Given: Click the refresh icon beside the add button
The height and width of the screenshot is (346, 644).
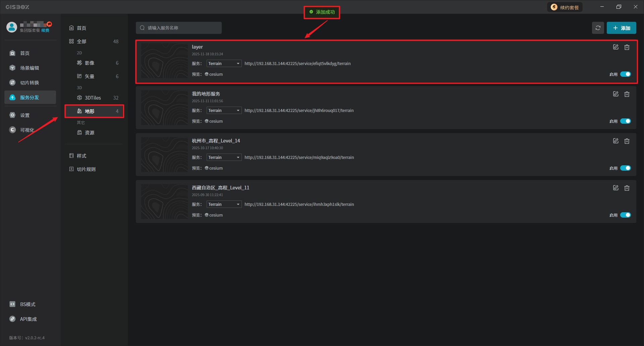Looking at the screenshot, I should pos(598,28).
